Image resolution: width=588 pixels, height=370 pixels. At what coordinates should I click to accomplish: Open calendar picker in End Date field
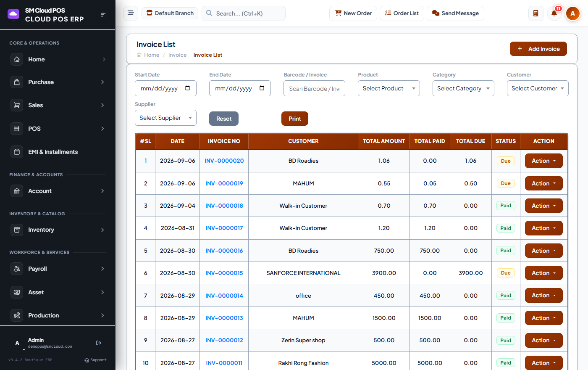(x=262, y=88)
